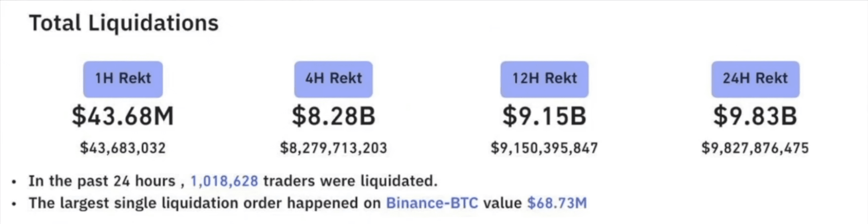
Task: Click the $43.68M liquidation amount
Action: tap(123, 116)
